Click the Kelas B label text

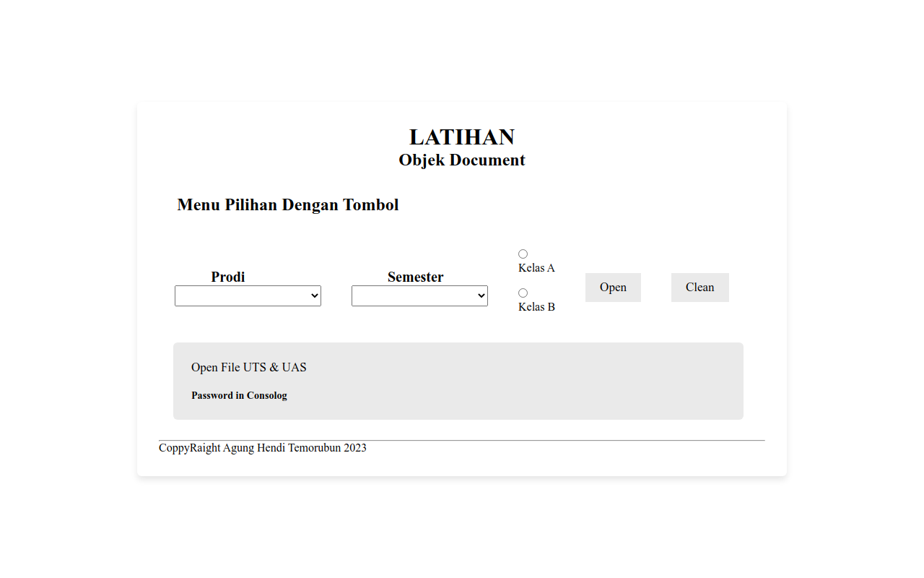536,307
